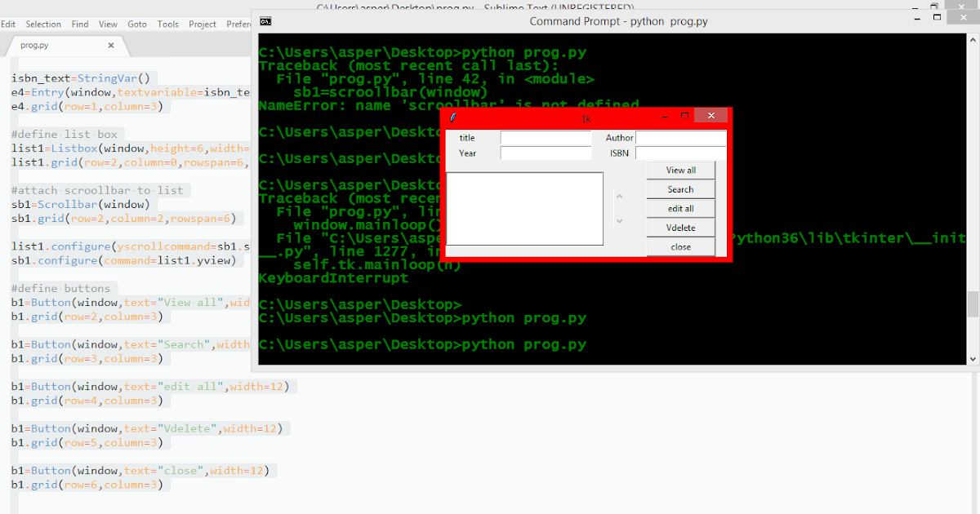
Task: Click the Tkinter feather icon in the tk title bar
Action: pyautogui.click(x=452, y=117)
